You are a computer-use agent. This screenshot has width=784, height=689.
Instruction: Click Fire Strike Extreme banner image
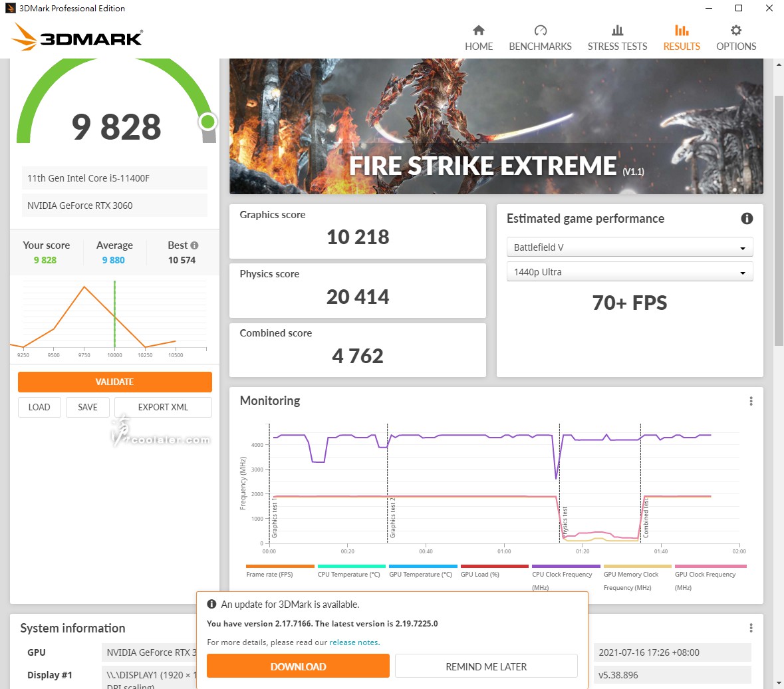[x=496, y=126]
